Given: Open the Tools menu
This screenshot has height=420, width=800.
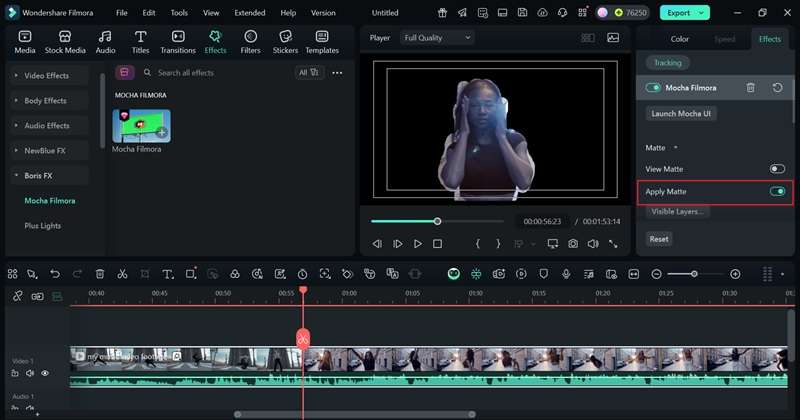Looking at the screenshot, I should click(x=179, y=13).
